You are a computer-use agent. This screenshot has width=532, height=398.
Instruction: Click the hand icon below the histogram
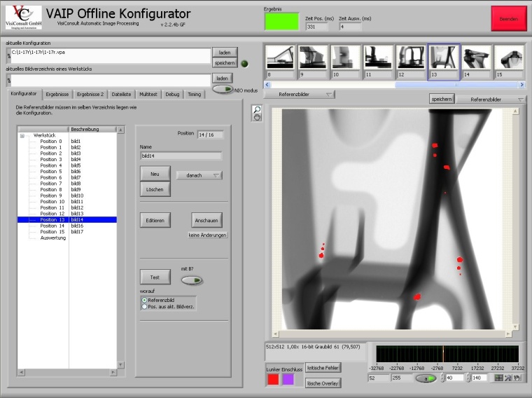[x=517, y=378]
